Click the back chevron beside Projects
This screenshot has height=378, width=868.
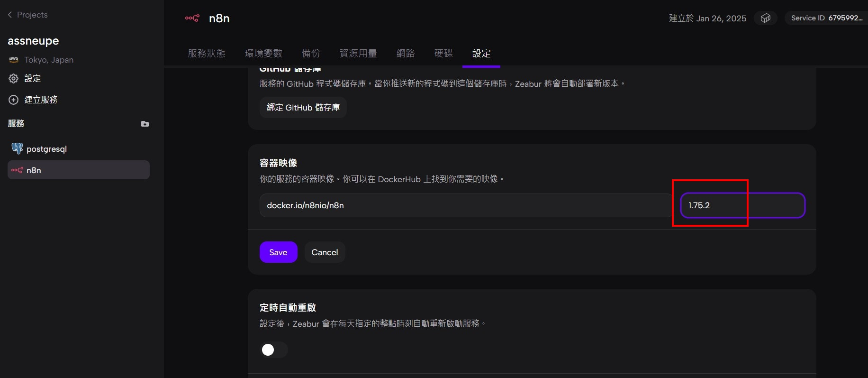pyautogui.click(x=10, y=15)
